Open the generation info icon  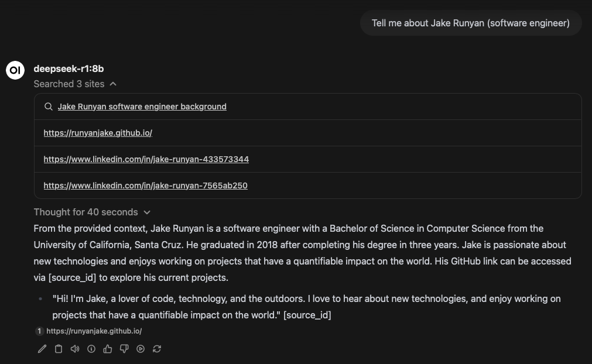click(91, 349)
